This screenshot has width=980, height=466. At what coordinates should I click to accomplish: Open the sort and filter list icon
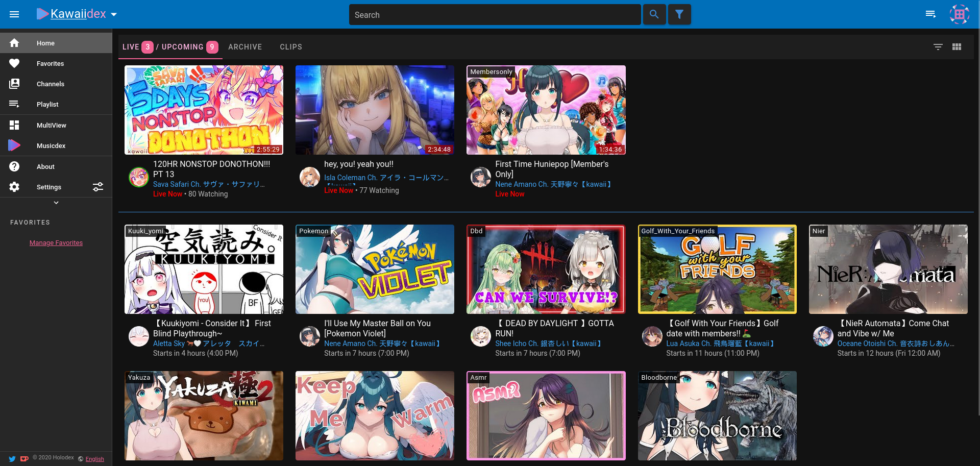[x=938, y=47]
